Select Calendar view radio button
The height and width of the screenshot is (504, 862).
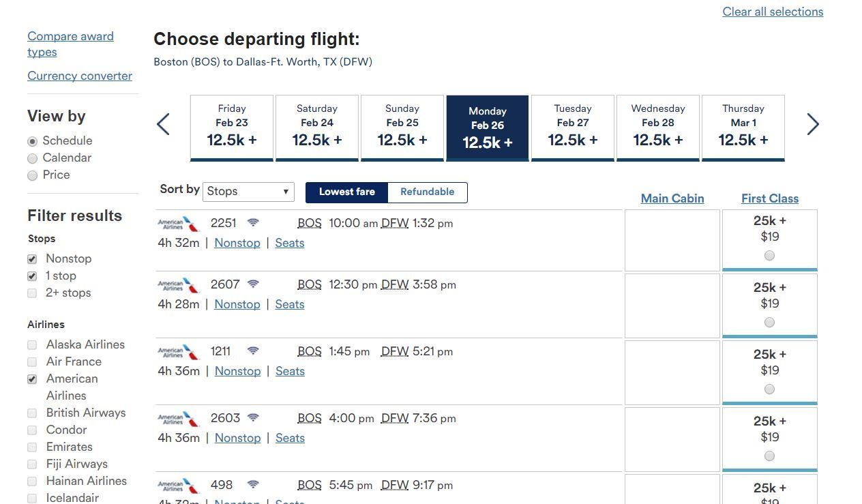[x=32, y=158]
